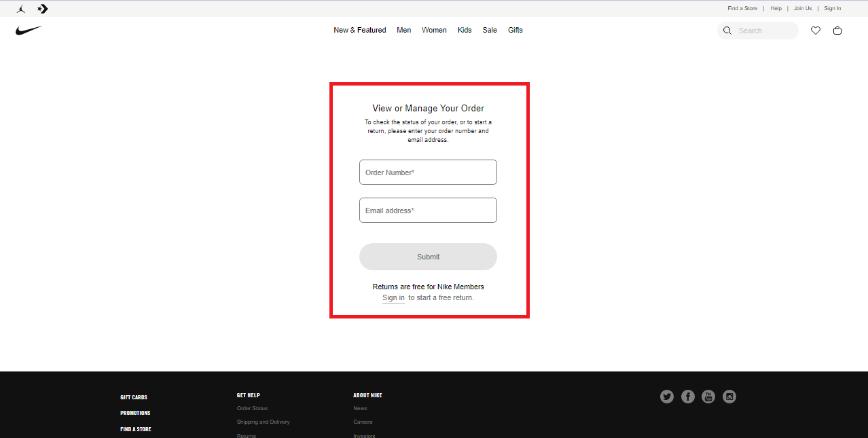Screen dimensions: 868x438
Task: Click the Jordan brand logo icon
Action: pyautogui.click(x=21, y=9)
